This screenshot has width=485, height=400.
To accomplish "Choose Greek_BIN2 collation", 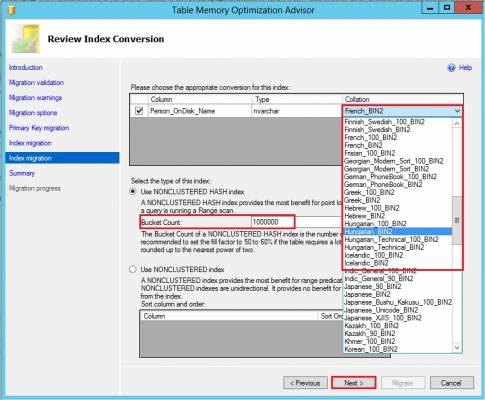I will [x=362, y=200].
